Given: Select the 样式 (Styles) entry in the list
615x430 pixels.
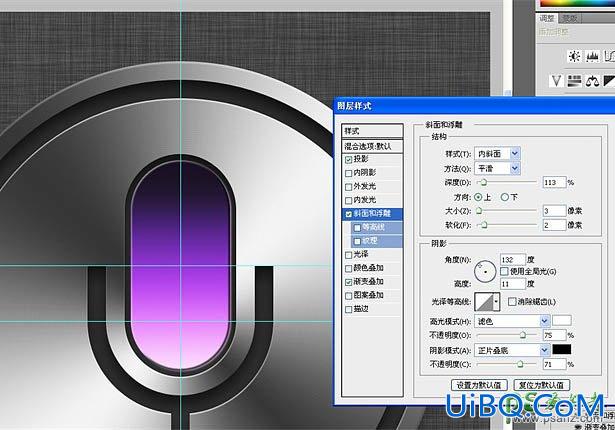Looking at the screenshot, I should pyautogui.click(x=372, y=131).
